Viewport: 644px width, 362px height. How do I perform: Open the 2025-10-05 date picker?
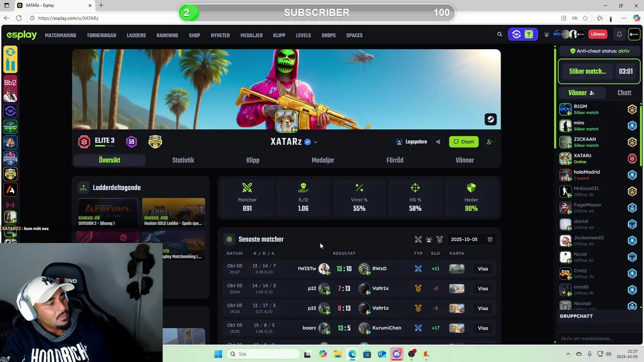[471, 239]
